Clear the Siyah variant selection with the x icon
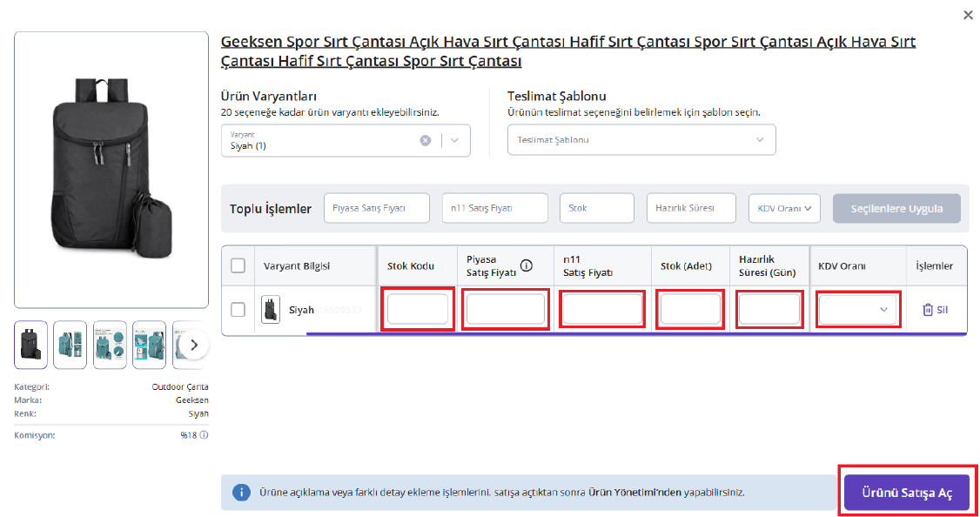 426,140
